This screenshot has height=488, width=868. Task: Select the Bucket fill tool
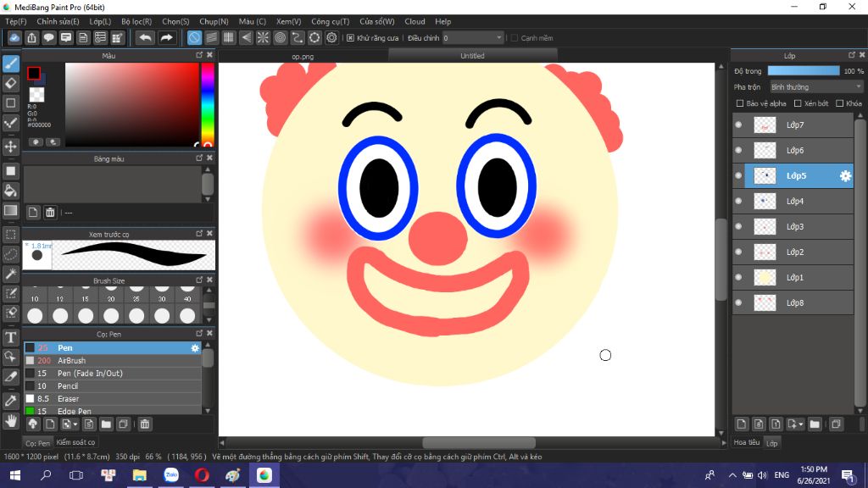point(11,191)
